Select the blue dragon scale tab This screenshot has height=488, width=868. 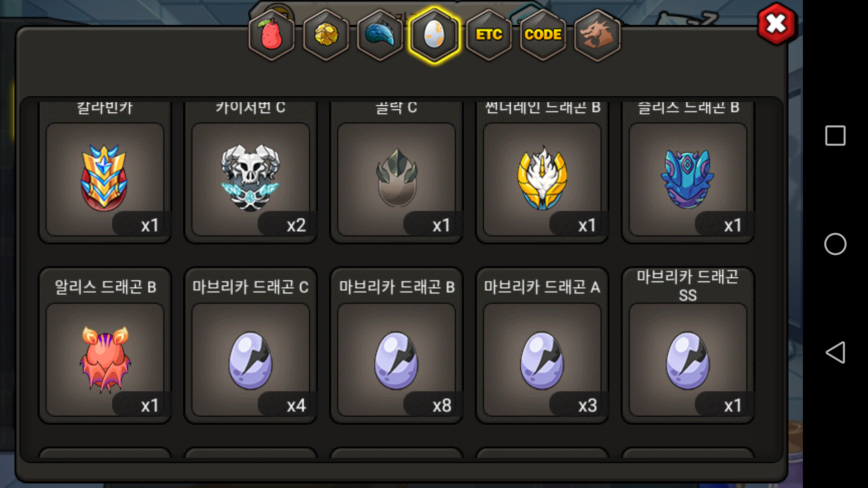[x=380, y=35]
